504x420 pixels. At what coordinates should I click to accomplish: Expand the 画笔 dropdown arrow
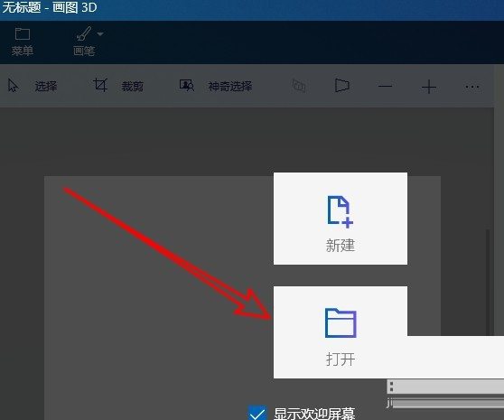click(x=100, y=33)
